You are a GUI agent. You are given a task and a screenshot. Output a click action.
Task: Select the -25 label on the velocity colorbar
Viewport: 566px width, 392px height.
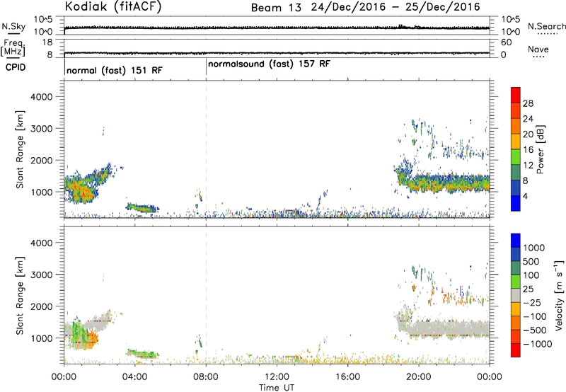click(x=533, y=302)
